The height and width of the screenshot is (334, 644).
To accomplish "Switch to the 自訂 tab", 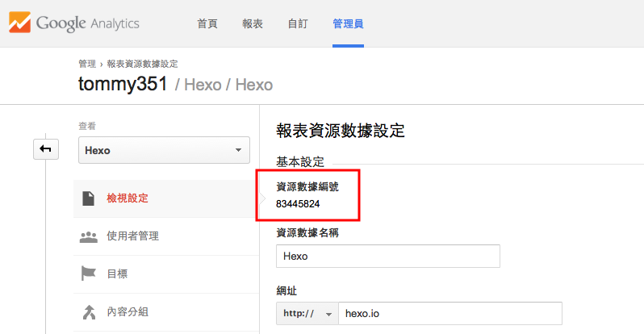I will (298, 23).
